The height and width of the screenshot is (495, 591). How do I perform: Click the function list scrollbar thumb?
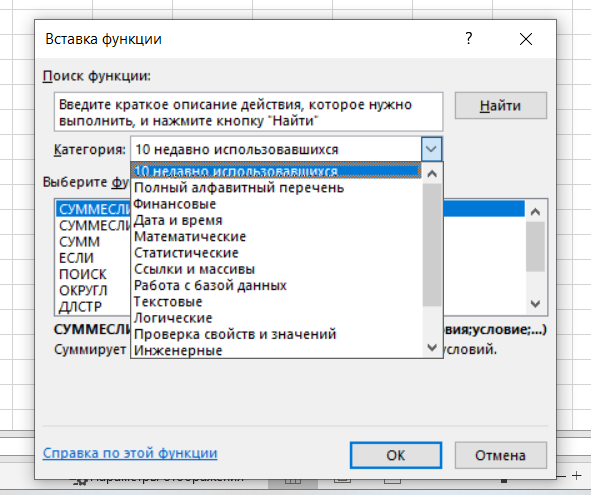click(535, 247)
